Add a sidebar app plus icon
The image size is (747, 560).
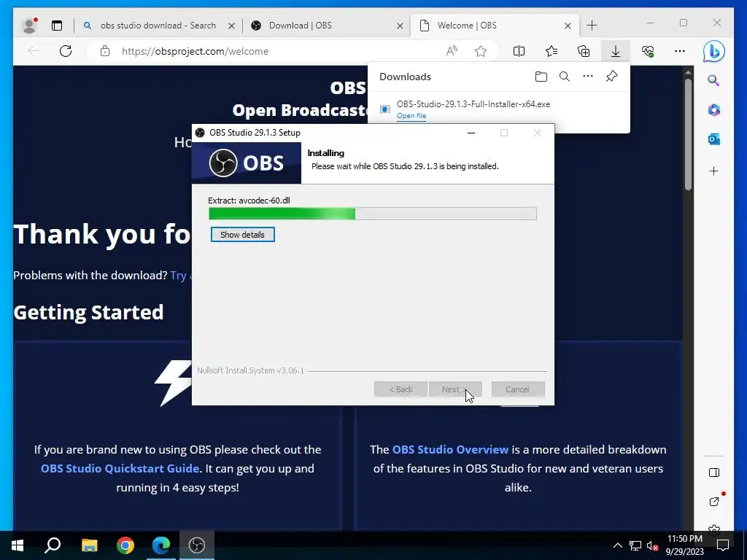point(713,171)
